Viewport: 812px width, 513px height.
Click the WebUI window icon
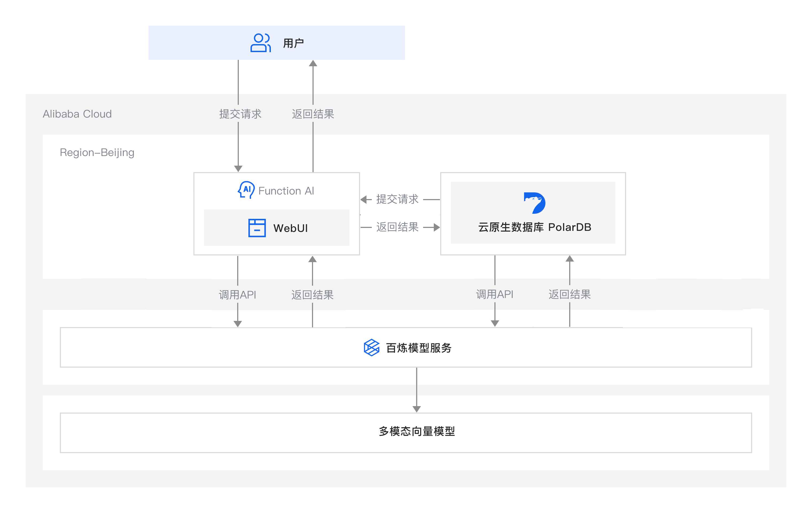pos(257,228)
